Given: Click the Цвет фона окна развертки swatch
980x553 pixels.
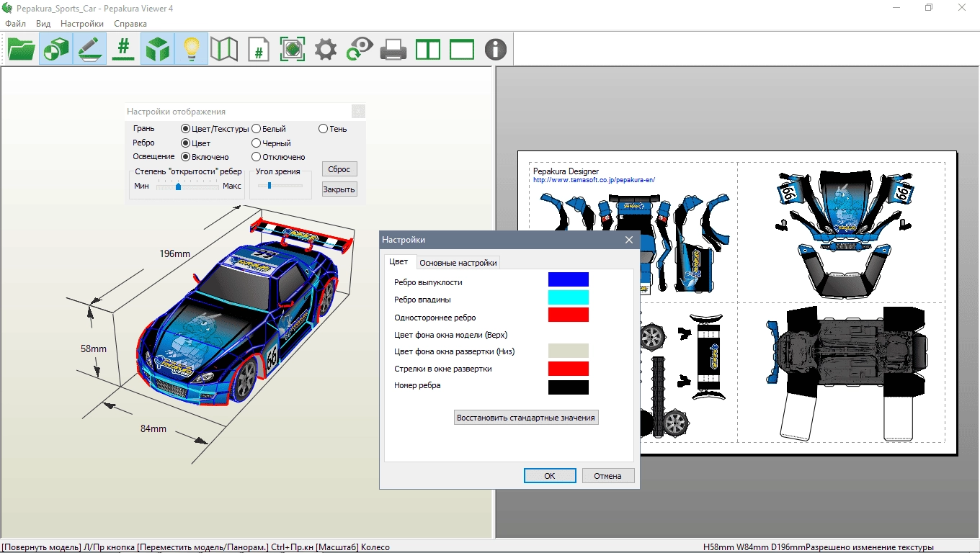Looking at the screenshot, I should pyautogui.click(x=569, y=351).
